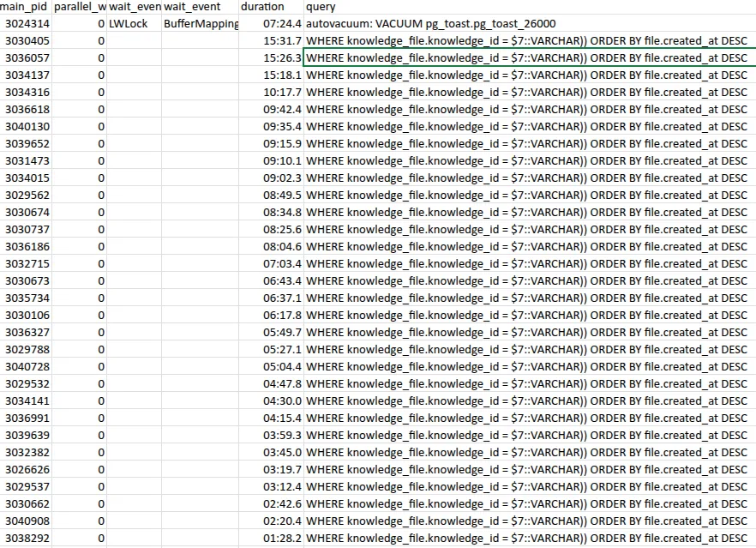Click duration cell 08:34.8

coord(271,213)
